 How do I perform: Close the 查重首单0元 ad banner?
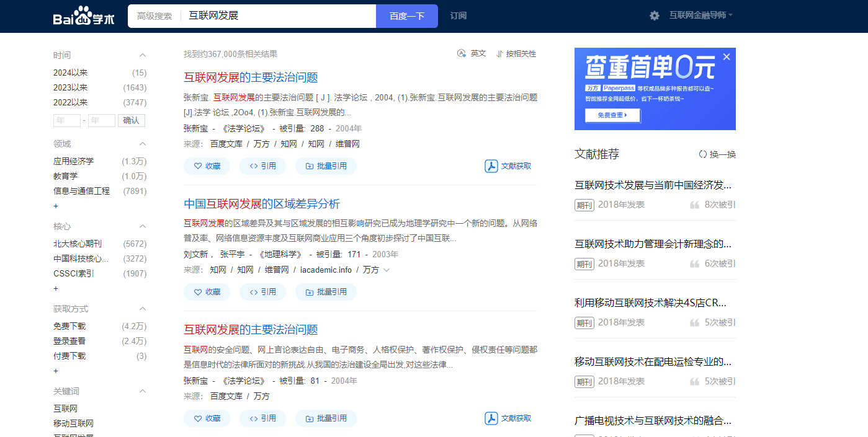point(727,56)
